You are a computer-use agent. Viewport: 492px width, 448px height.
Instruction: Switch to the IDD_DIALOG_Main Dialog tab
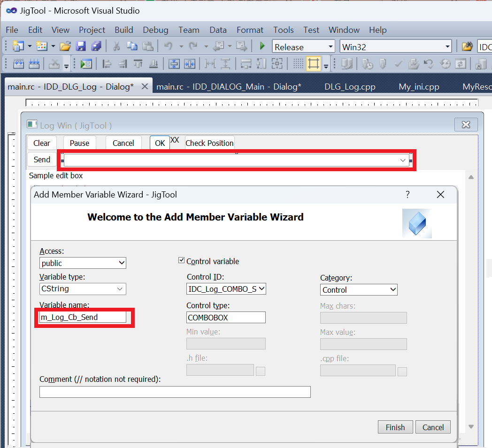click(229, 86)
